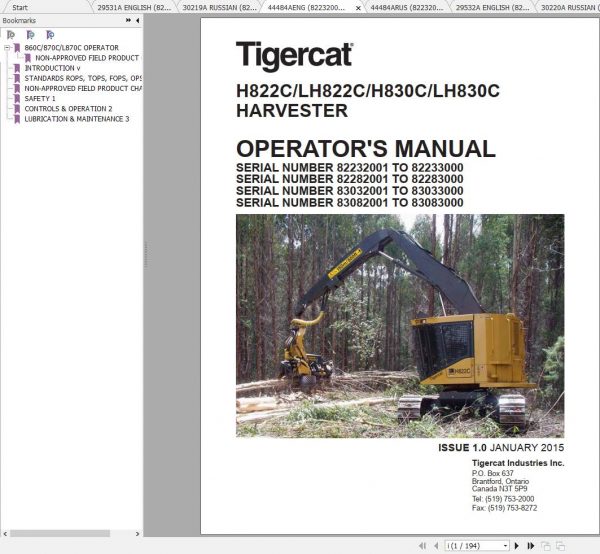Image resolution: width=600 pixels, height=554 pixels.
Task: Collapse the Bookmarks panel with left arrow
Action: coord(137,20)
